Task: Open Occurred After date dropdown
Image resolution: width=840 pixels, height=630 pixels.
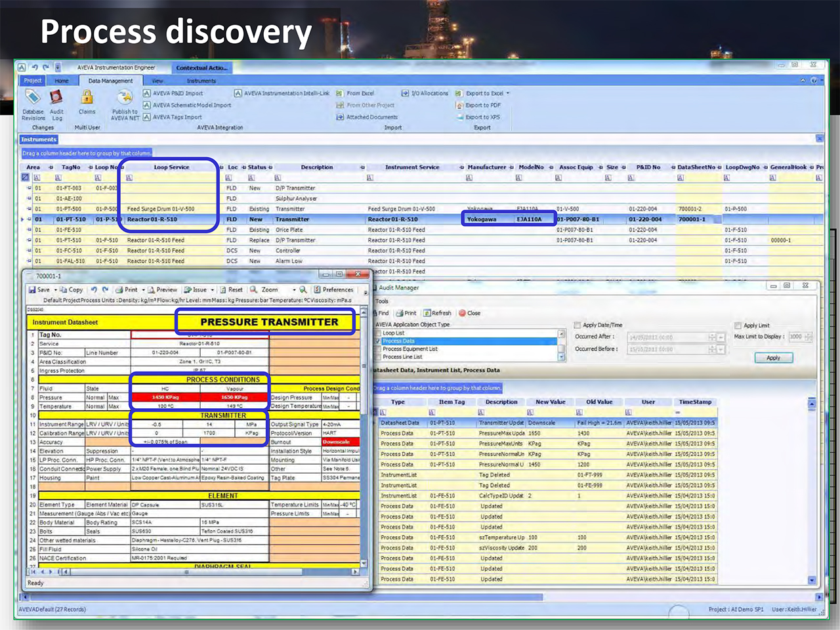Action: pyautogui.click(x=721, y=337)
